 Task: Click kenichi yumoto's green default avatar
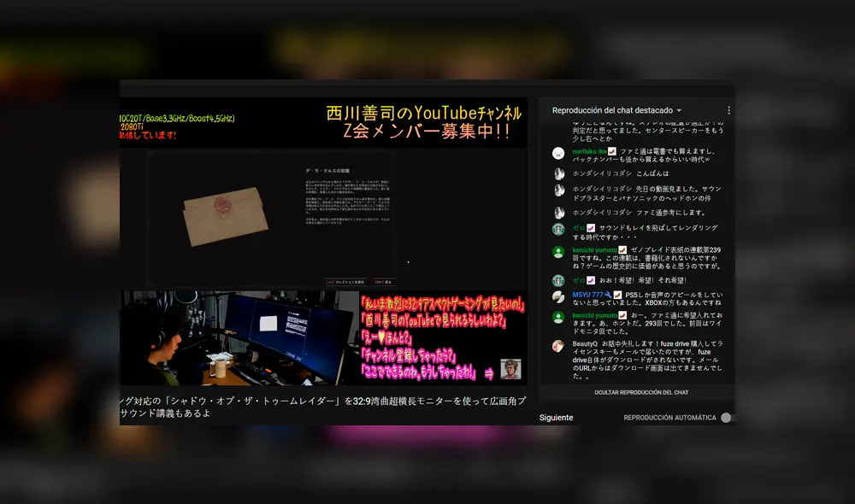558,251
